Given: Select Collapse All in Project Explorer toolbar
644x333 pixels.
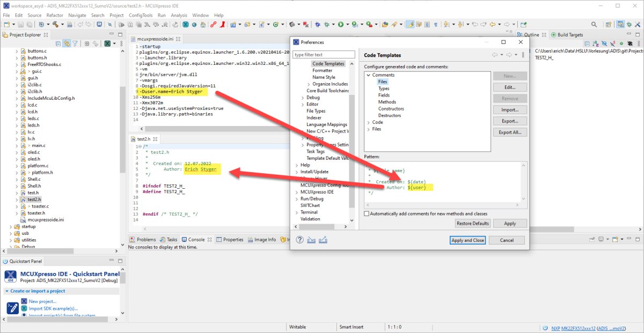Looking at the screenshot, I should [x=57, y=43].
